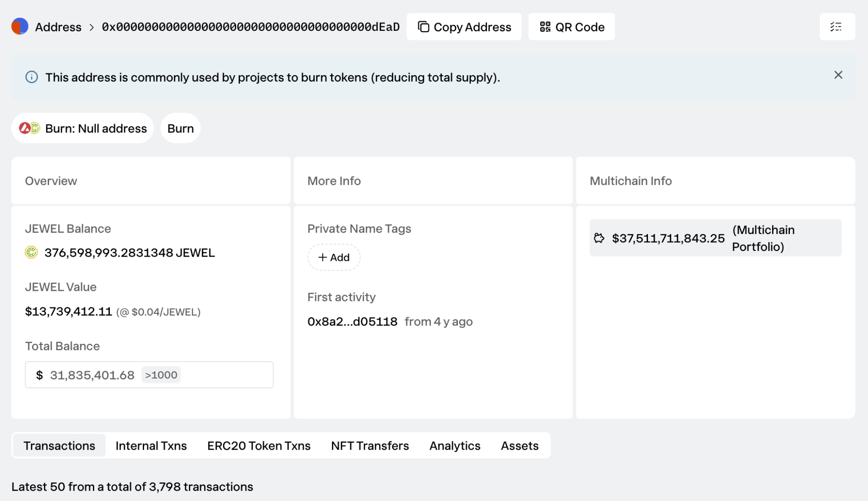Select the NFT Transfers tab

coord(370,445)
